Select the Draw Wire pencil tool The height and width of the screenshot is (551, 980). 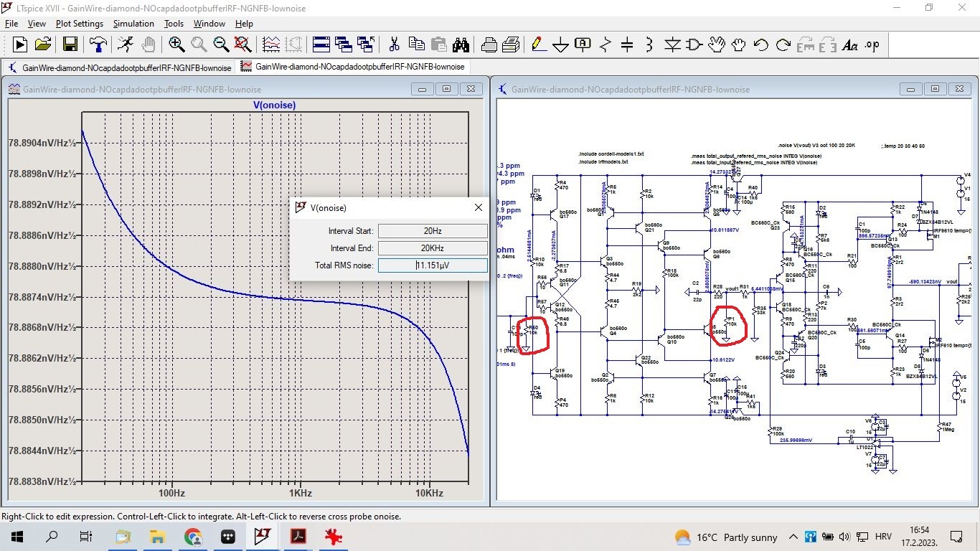[x=538, y=44]
